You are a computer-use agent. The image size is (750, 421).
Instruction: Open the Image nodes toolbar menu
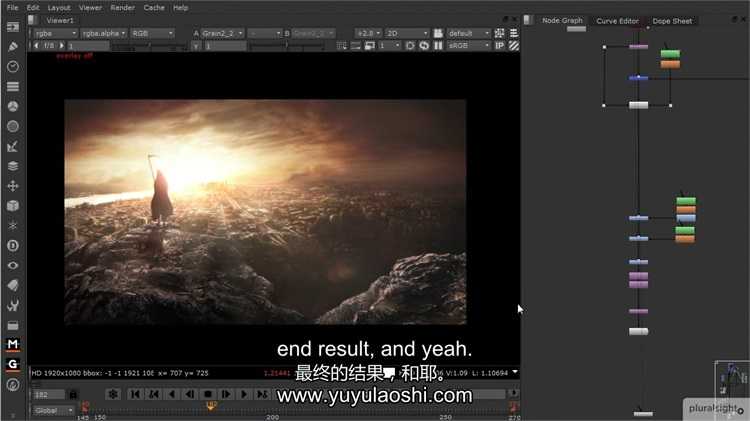tap(13, 27)
